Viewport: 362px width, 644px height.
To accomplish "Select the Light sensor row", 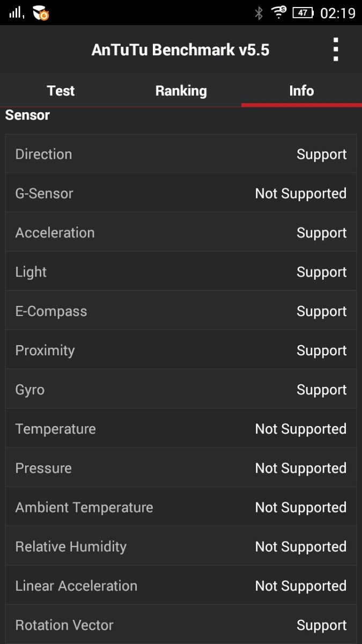I will pos(181,272).
